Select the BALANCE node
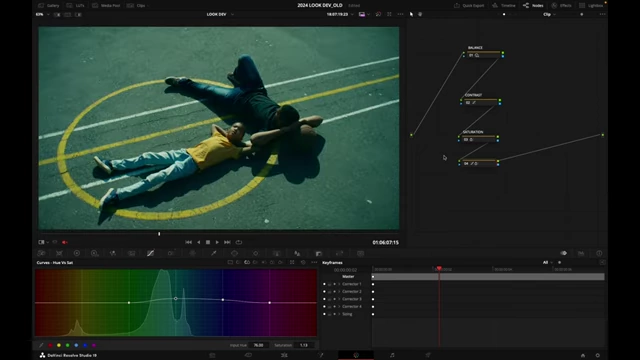640x360 pixels. pyautogui.click(x=483, y=55)
